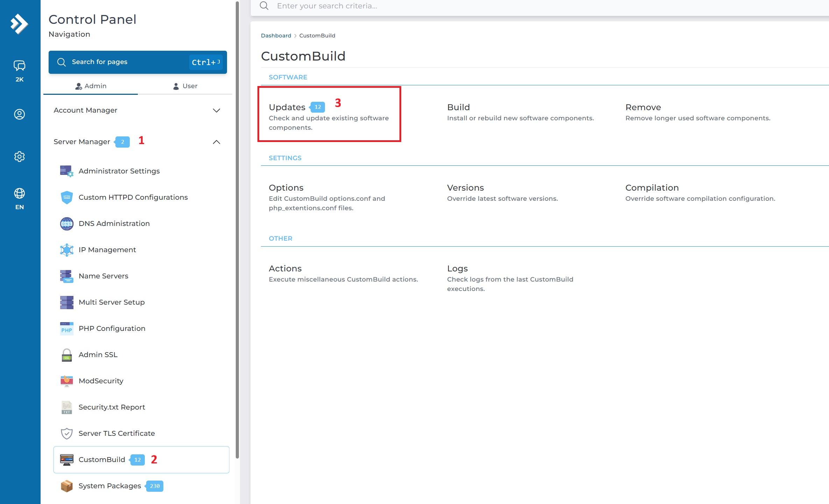Click the magnifier icon in top search bar

pyautogui.click(x=264, y=6)
